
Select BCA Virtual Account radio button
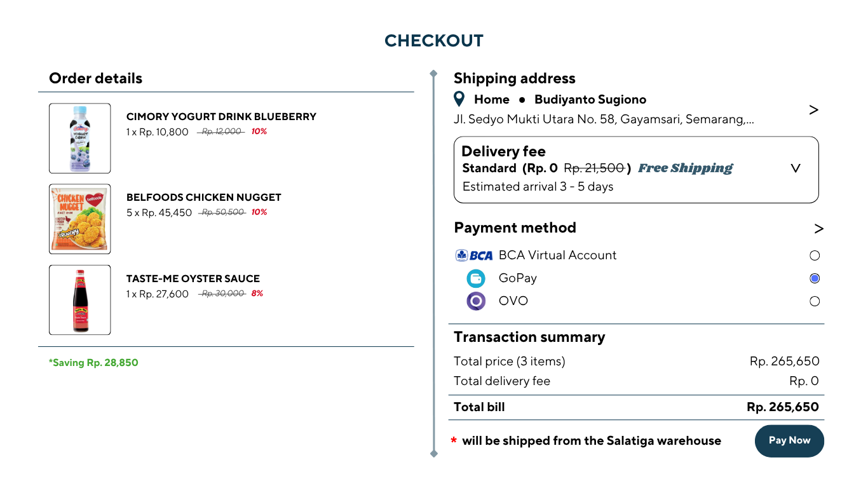815,255
